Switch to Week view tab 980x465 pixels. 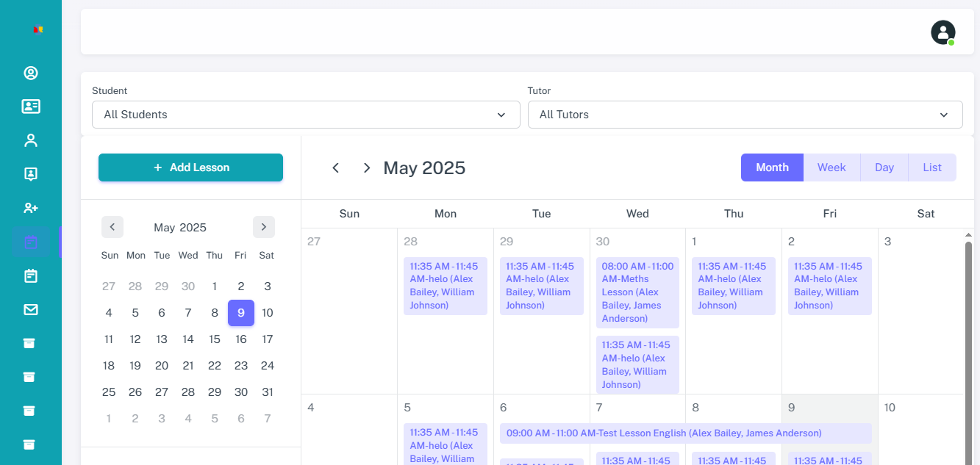click(831, 167)
